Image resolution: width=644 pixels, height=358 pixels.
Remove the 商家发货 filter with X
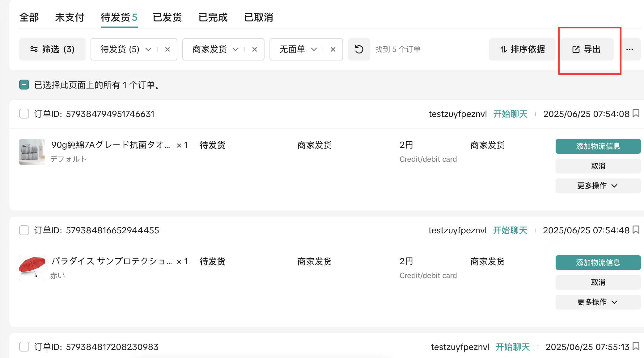tap(255, 49)
